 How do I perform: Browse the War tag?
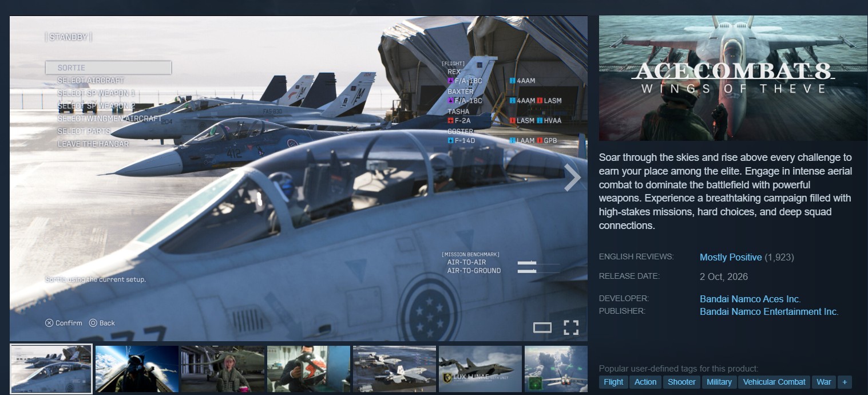[x=824, y=382]
